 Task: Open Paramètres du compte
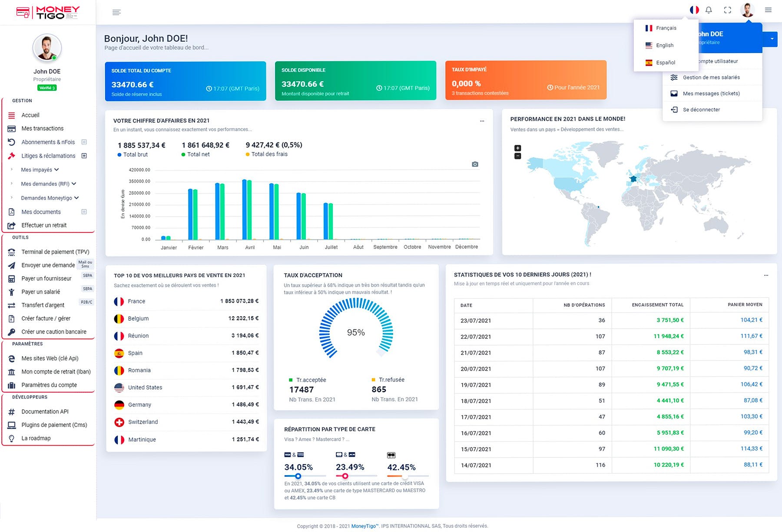49,385
